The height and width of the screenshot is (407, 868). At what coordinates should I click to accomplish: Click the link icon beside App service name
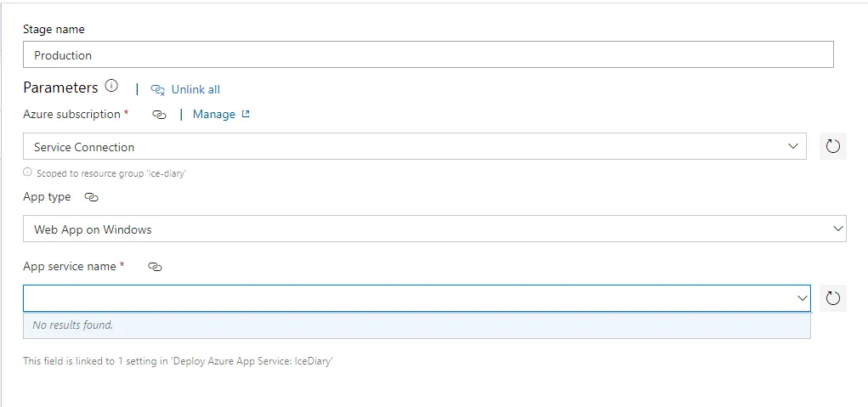pyautogui.click(x=155, y=267)
